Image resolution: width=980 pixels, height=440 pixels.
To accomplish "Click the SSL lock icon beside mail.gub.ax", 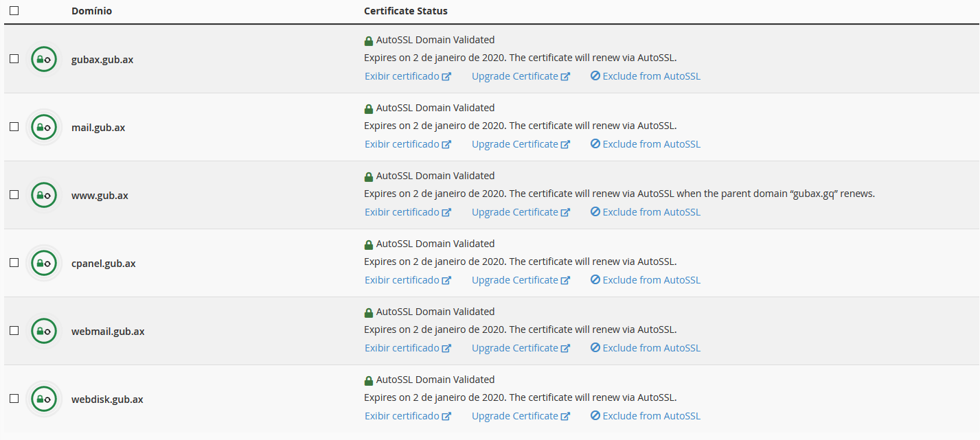I will (x=44, y=127).
